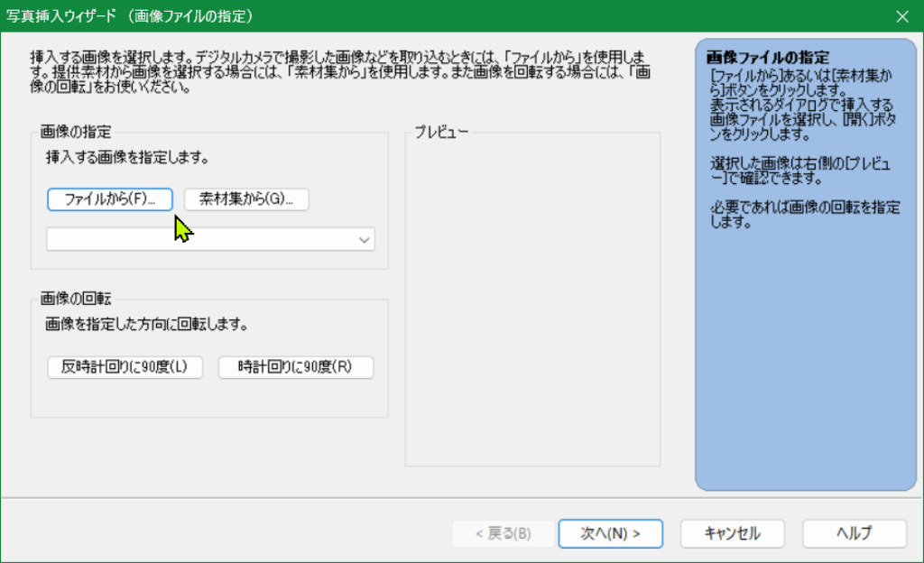The height and width of the screenshot is (563, 924).
Task: Click the 挿入する画像を指定します text
Action: click(127, 158)
